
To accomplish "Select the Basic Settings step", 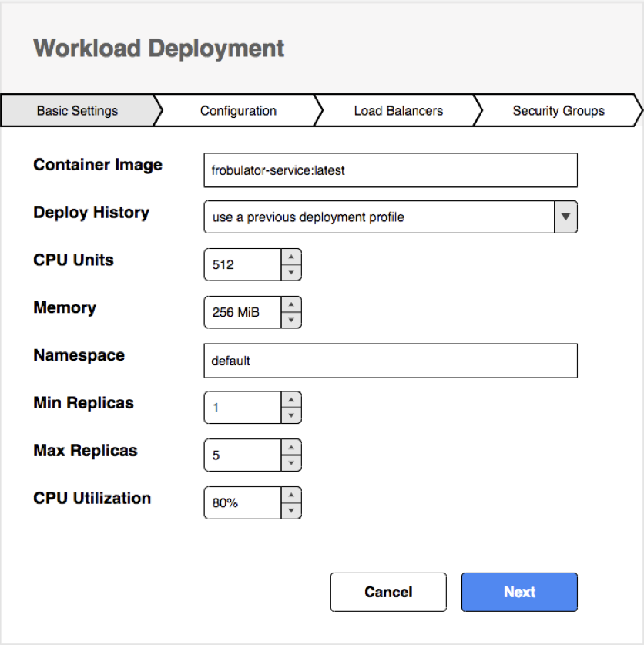I will click(78, 111).
